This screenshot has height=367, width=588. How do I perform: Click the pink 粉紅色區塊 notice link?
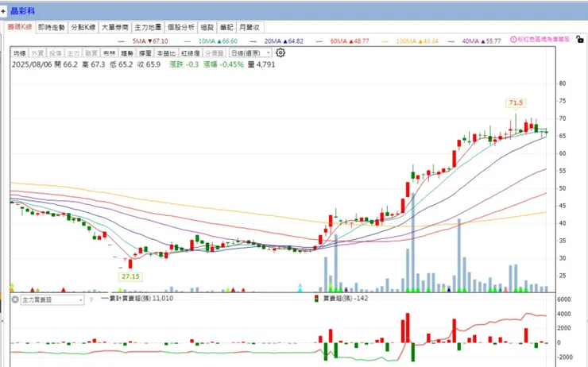tap(544, 40)
